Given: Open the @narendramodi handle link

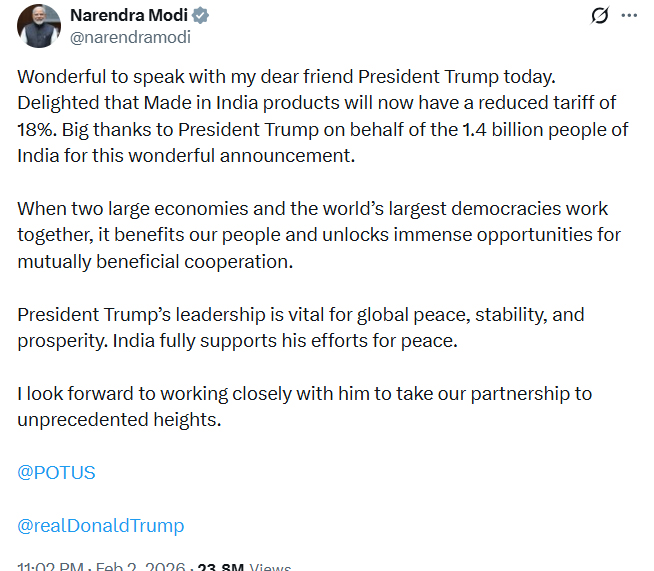Looking at the screenshot, I should click(x=129, y=38).
